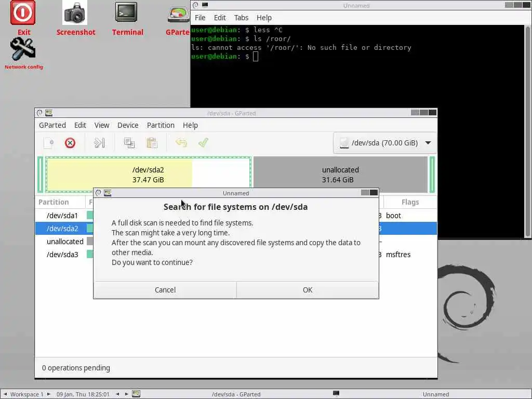Click the Copy partition toolbar icon
532x399 pixels.
[129, 143]
